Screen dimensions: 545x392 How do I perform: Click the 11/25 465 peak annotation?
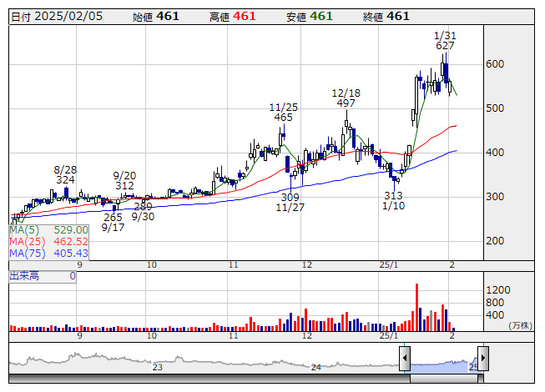pyautogui.click(x=283, y=112)
